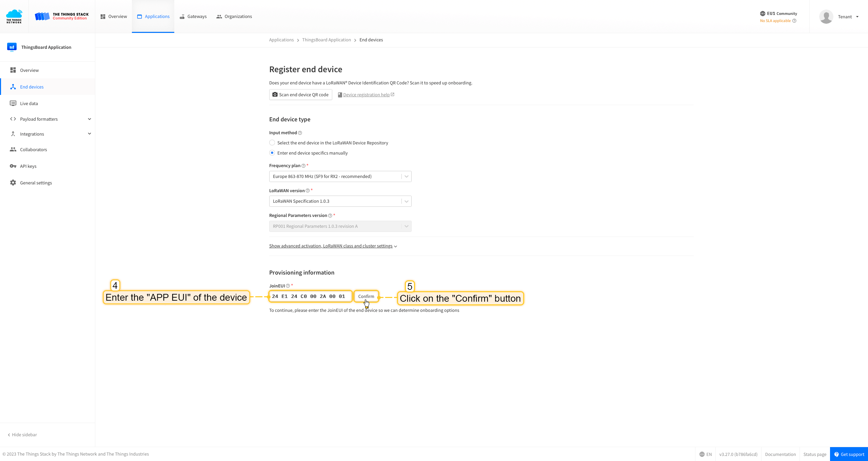
Task: Select Enter end device specifics manually
Action: [x=272, y=153]
